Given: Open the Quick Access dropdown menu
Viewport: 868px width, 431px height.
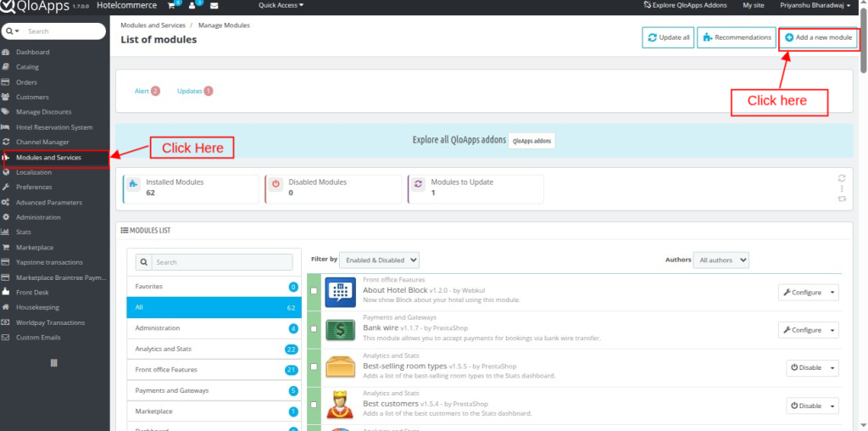Looking at the screenshot, I should coord(281,5).
